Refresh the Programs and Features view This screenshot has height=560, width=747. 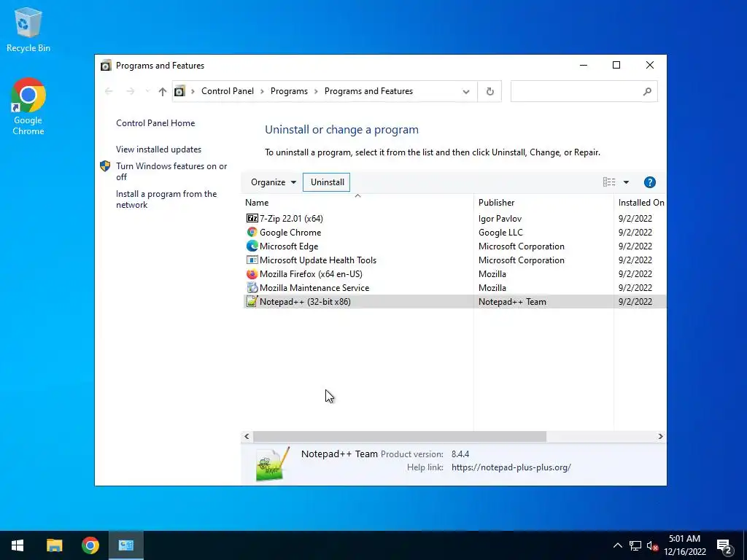point(489,91)
